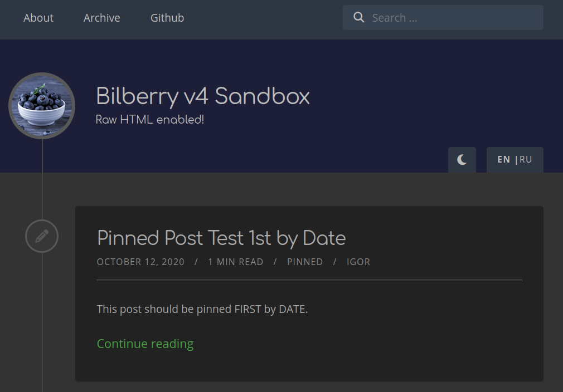Click the blueberry bowl avatar image

pos(42,106)
